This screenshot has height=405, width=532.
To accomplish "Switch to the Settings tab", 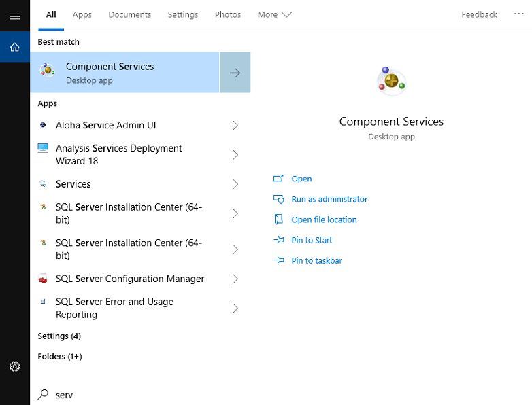I will coord(183,14).
